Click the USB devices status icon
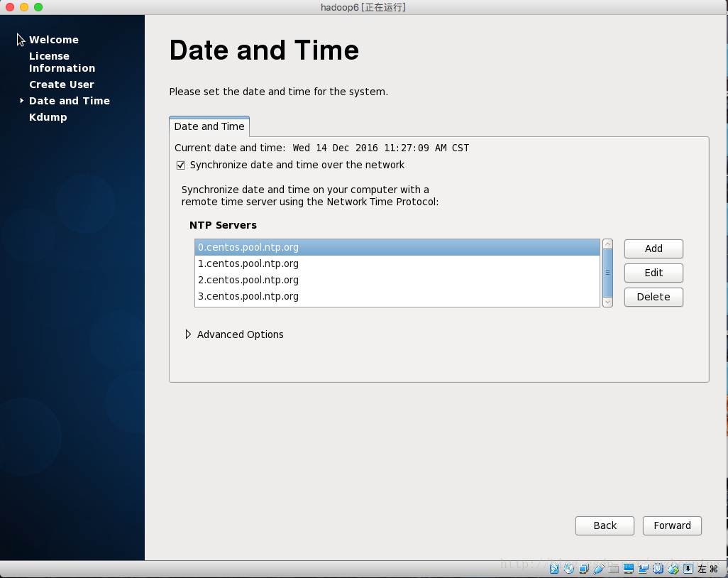Screen dimensions: 728x578 click(598, 569)
